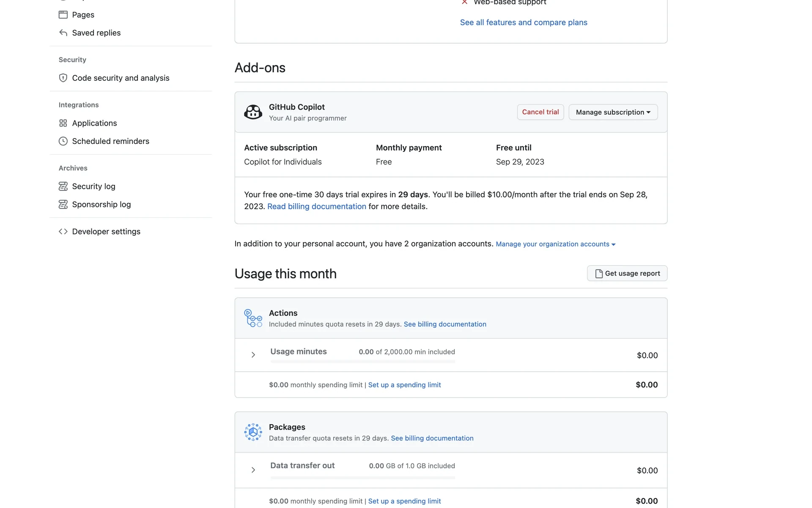
Task: Click the GitHub Copilot logo icon
Action: tap(253, 112)
